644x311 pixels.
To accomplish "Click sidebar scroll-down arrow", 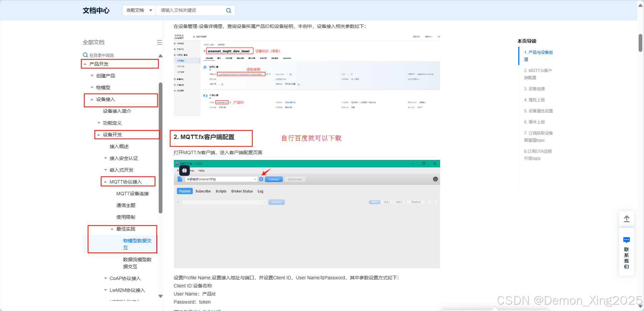I will pos(160,296).
